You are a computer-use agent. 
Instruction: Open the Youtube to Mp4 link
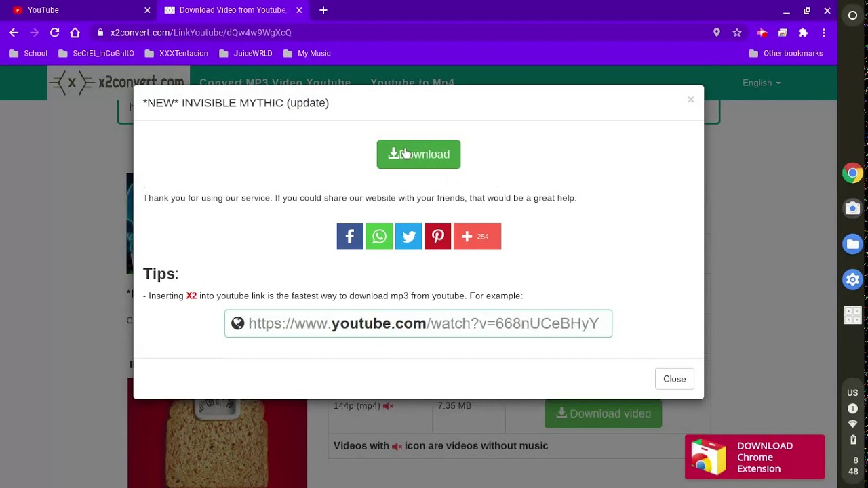click(412, 83)
